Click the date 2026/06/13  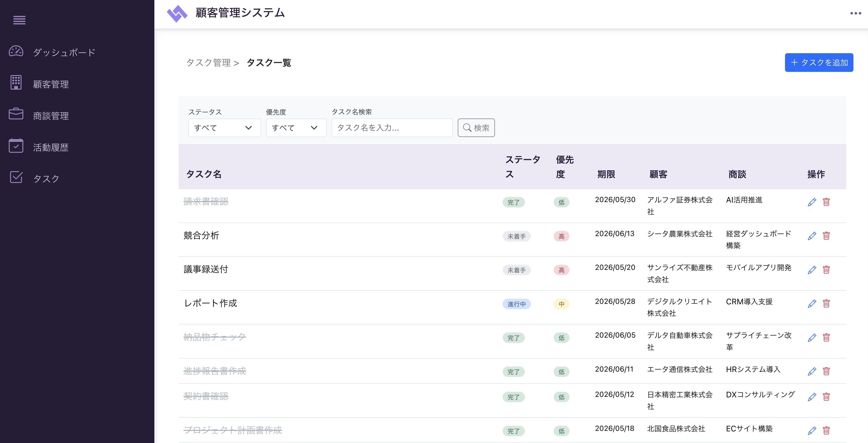(x=615, y=234)
